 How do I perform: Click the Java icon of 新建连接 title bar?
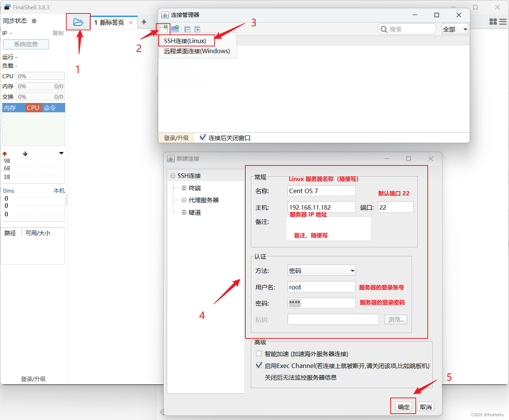[170, 158]
